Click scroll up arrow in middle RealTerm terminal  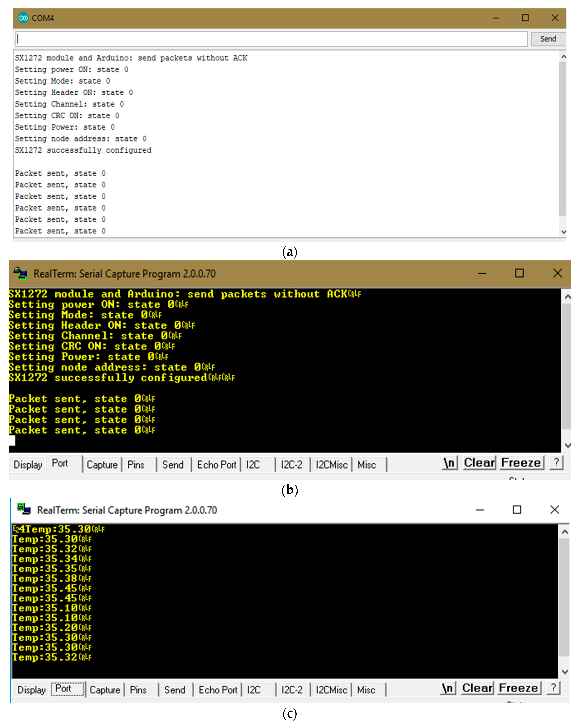pyautogui.click(x=568, y=297)
